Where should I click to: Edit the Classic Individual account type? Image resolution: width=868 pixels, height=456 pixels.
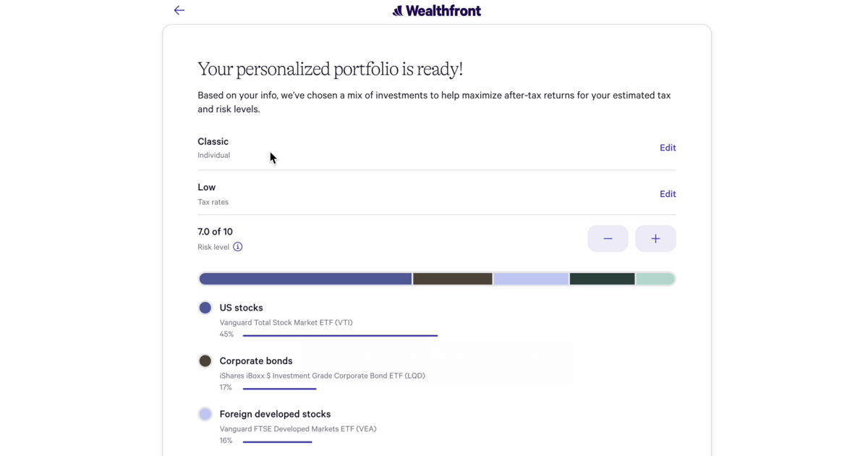tap(667, 148)
